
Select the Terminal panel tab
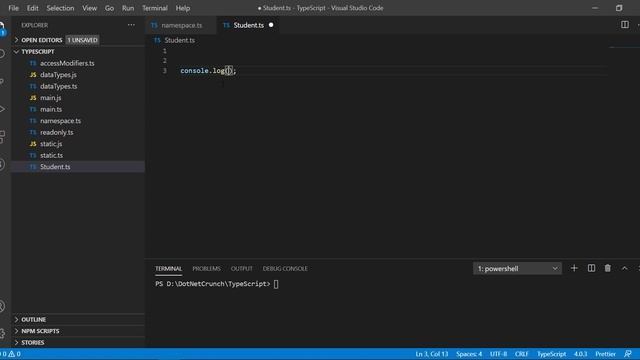168,269
